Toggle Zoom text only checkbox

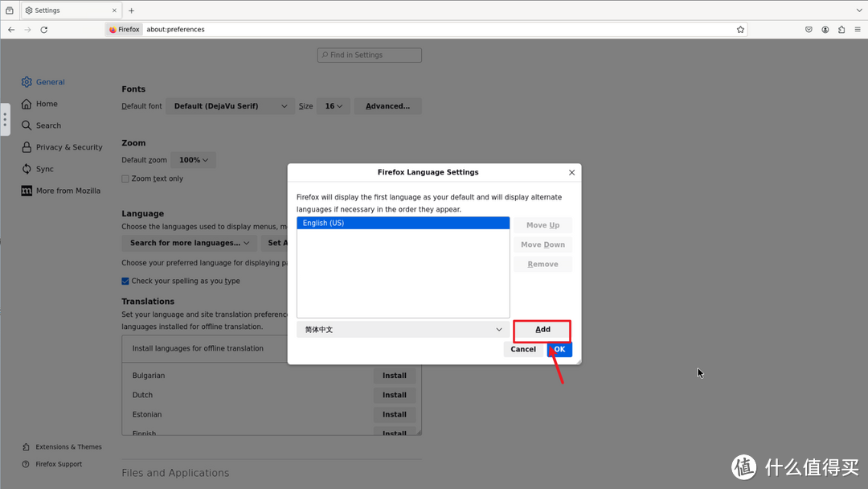click(125, 179)
